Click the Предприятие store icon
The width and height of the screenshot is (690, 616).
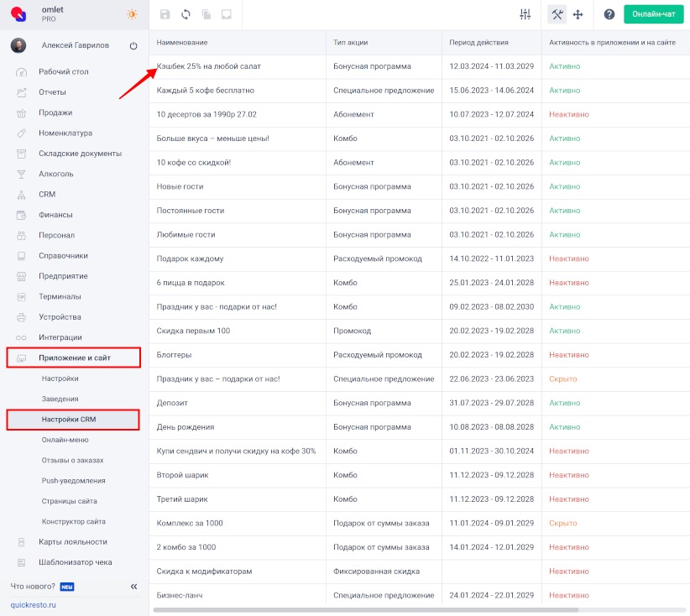tap(21, 276)
